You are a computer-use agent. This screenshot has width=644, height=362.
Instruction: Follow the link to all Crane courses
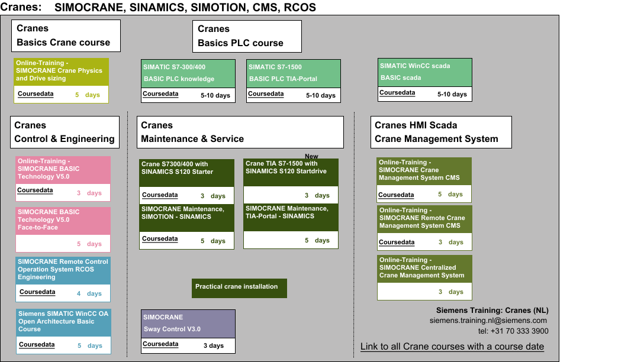[452, 347]
